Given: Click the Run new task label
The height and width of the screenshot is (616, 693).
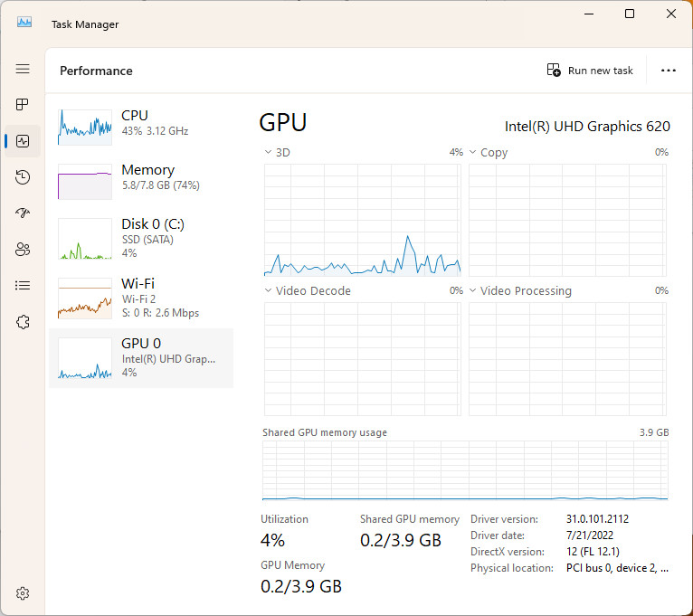Looking at the screenshot, I should pyautogui.click(x=600, y=71).
